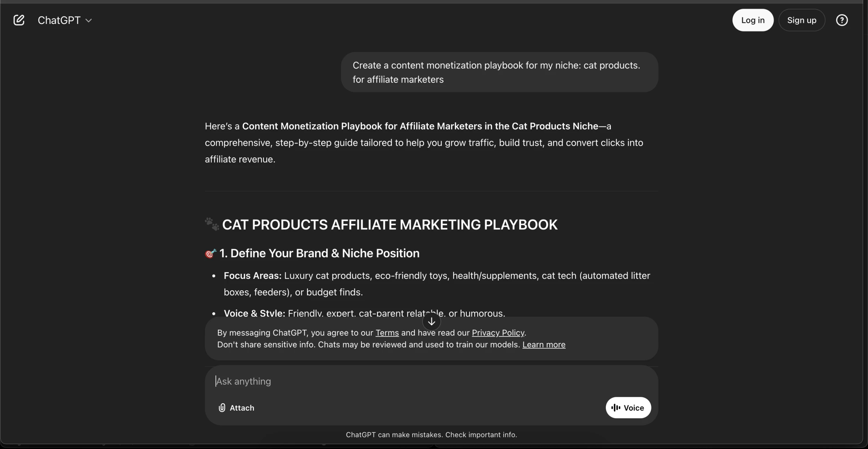Click the Voice waveform icon
The height and width of the screenshot is (449, 868).
[x=616, y=408]
